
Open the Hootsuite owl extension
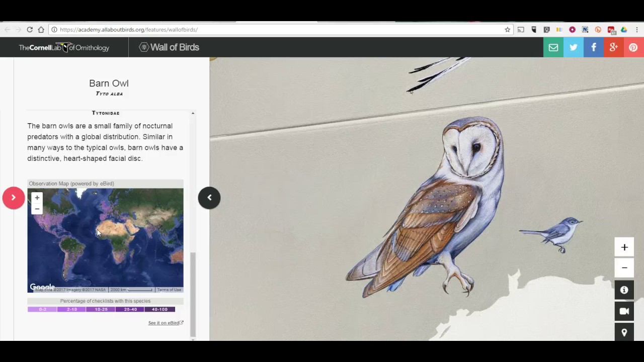(x=534, y=30)
